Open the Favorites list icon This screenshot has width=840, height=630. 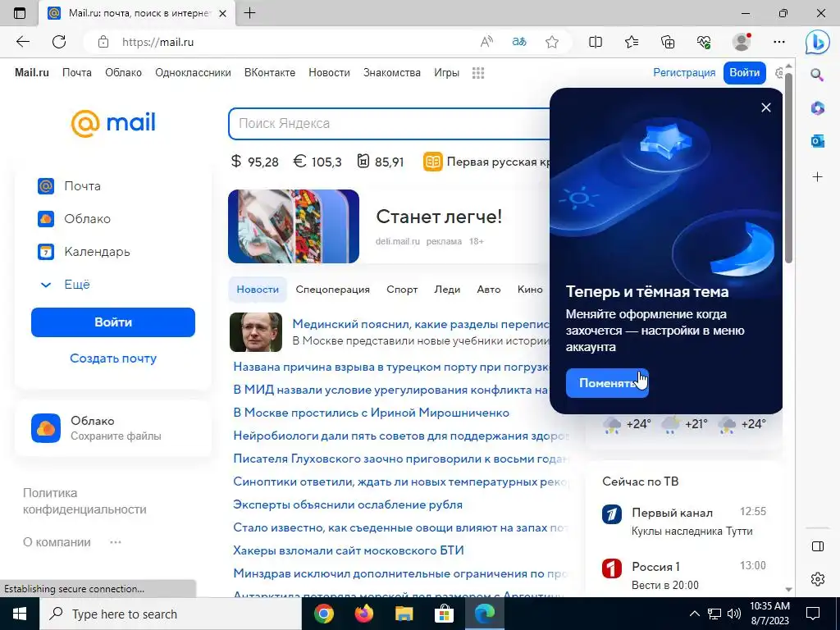tap(632, 42)
